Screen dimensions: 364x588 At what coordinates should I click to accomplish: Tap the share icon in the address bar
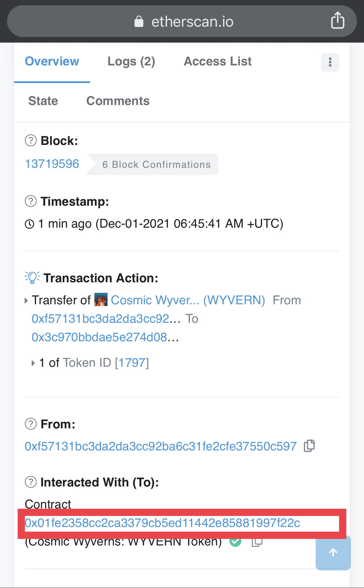(338, 20)
